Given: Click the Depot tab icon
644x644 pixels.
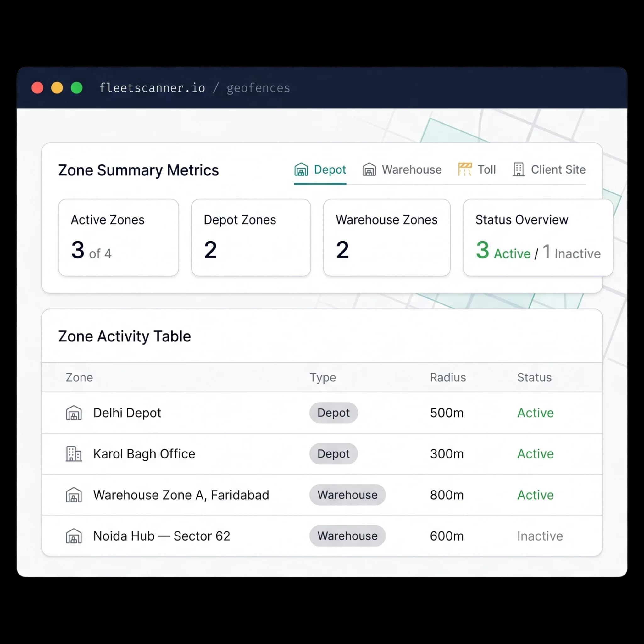Looking at the screenshot, I should [x=301, y=169].
